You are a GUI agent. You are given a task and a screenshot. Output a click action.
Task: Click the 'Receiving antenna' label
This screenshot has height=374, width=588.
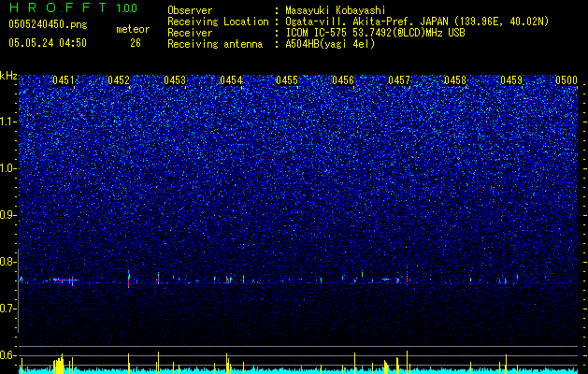point(215,44)
